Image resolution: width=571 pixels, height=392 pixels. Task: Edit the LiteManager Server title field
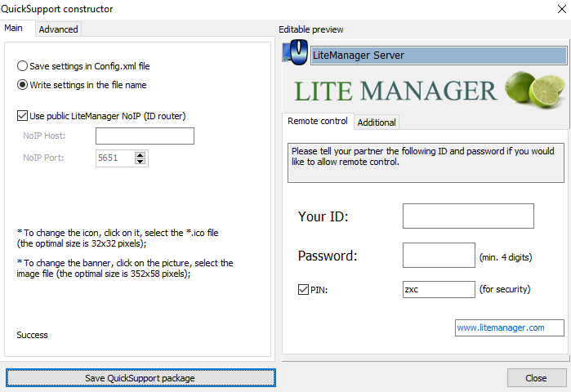click(439, 56)
